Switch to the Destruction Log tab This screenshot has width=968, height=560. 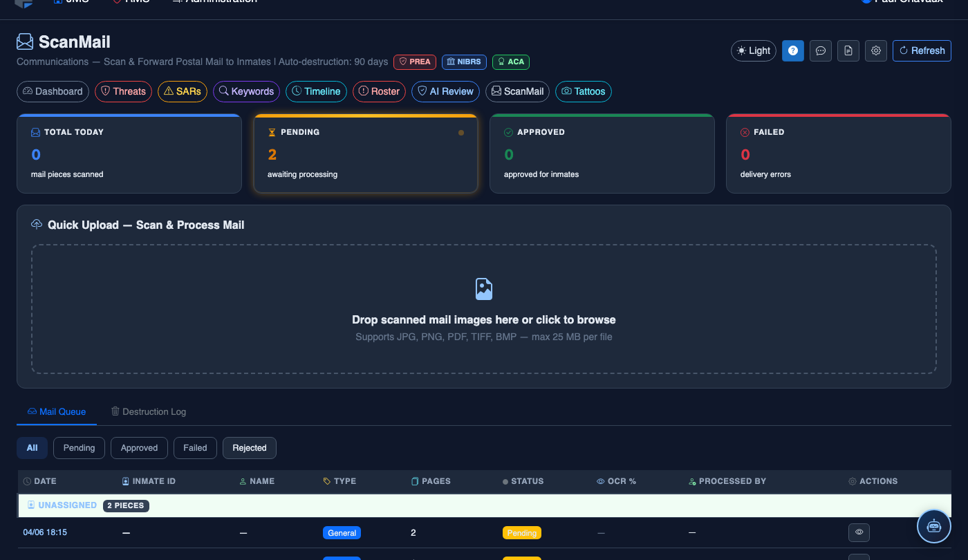pyautogui.click(x=149, y=411)
